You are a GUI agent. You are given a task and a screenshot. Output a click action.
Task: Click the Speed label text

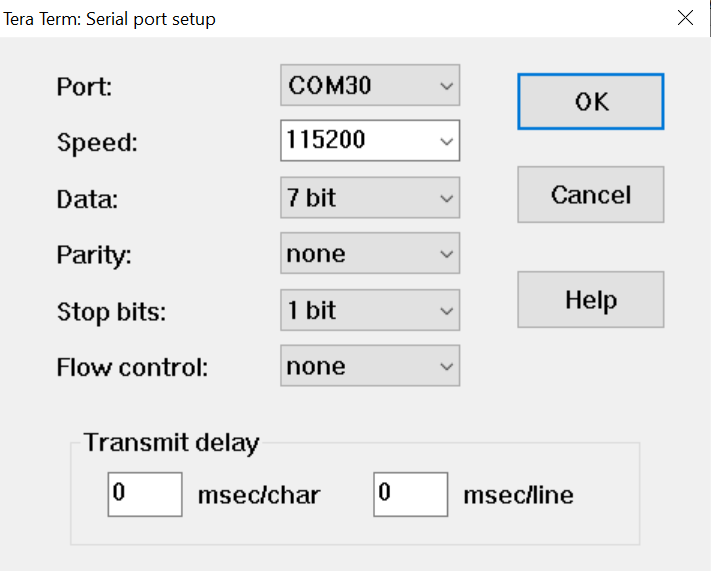(97, 143)
